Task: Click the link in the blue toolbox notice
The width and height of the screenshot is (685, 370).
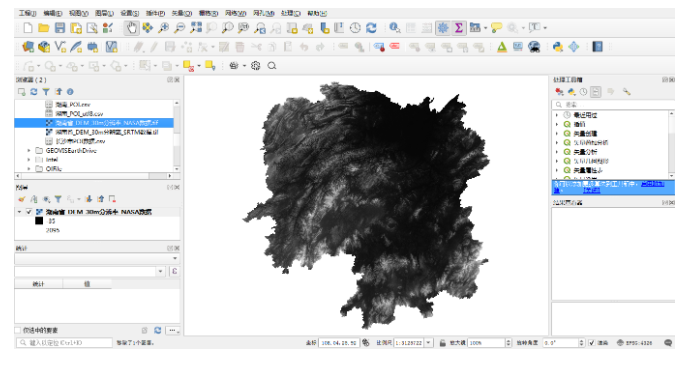Action: click(x=652, y=184)
